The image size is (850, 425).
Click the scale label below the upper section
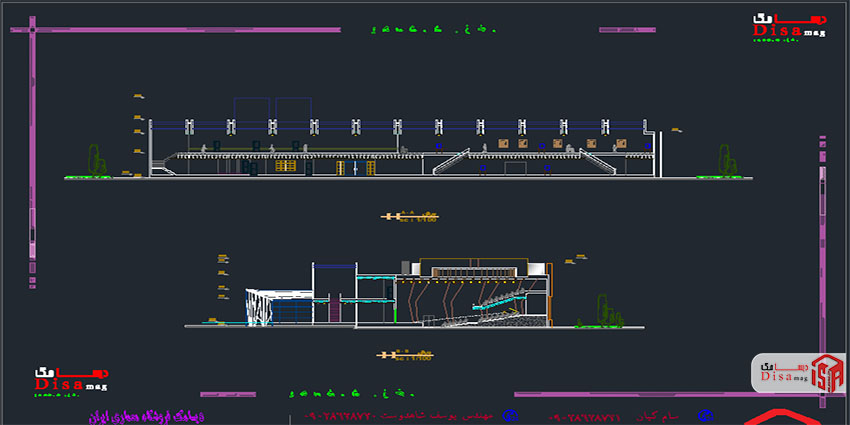pyautogui.click(x=410, y=215)
